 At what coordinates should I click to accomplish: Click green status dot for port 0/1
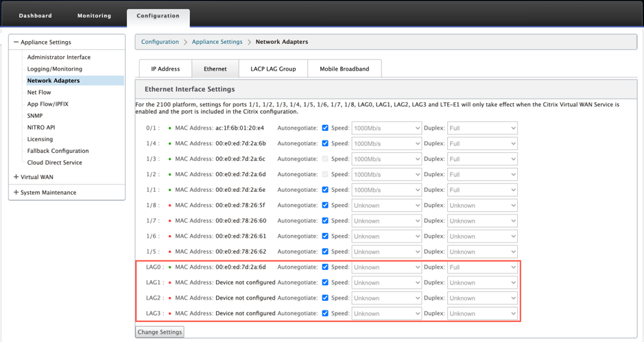point(169,128)
